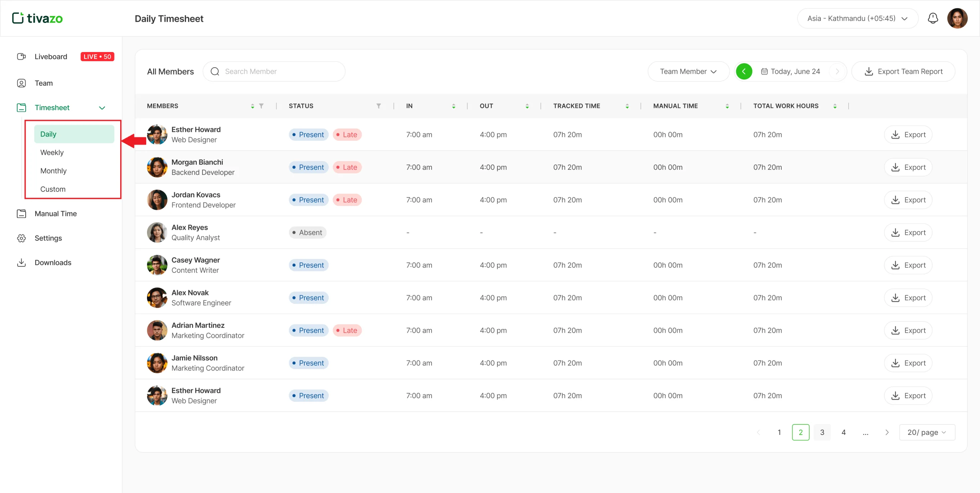Click the Team sidebar icon

pos(21,83)
